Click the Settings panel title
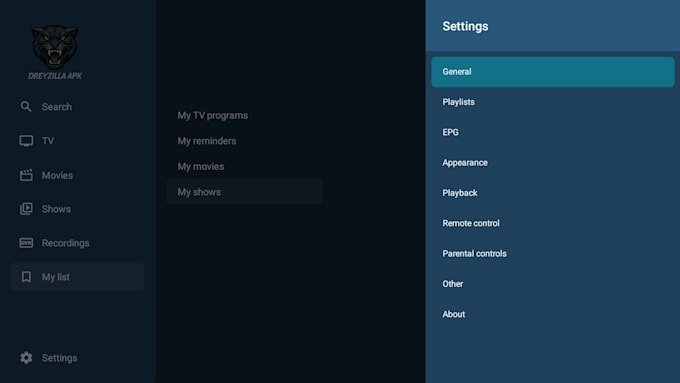680x383 pixels. click(465, 26)
